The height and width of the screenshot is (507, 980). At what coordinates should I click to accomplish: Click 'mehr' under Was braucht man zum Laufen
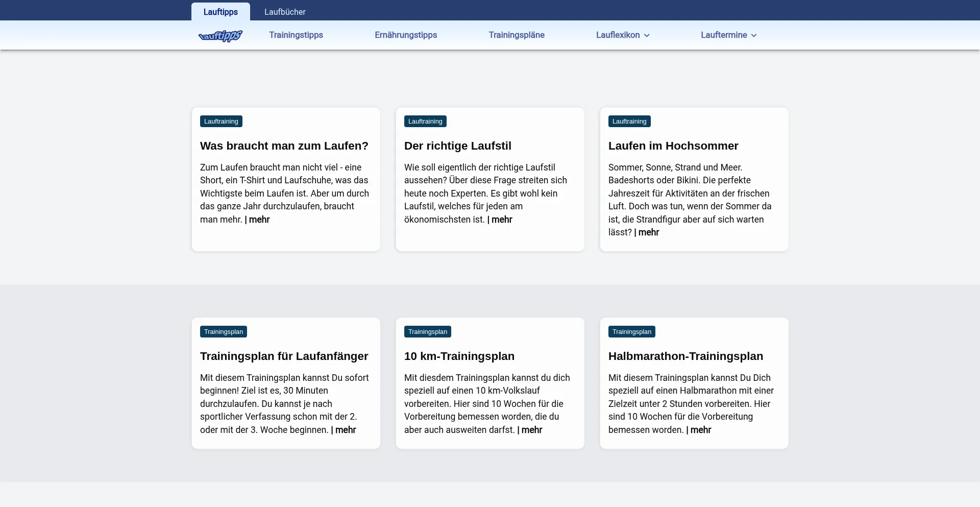pos(259,220)
